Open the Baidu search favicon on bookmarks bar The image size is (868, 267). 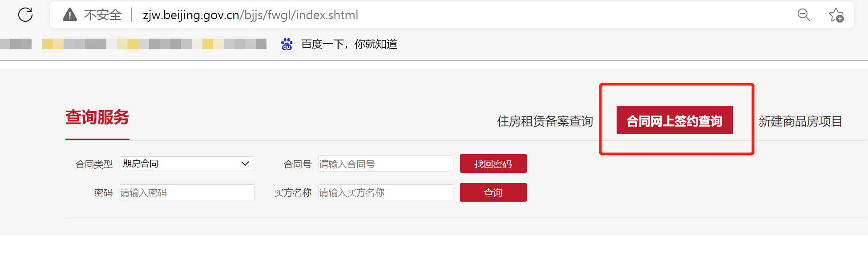287,44
